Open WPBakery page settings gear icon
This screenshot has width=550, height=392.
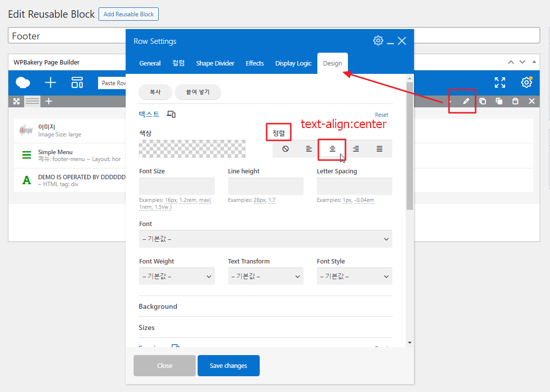click(x=526, y=83)
